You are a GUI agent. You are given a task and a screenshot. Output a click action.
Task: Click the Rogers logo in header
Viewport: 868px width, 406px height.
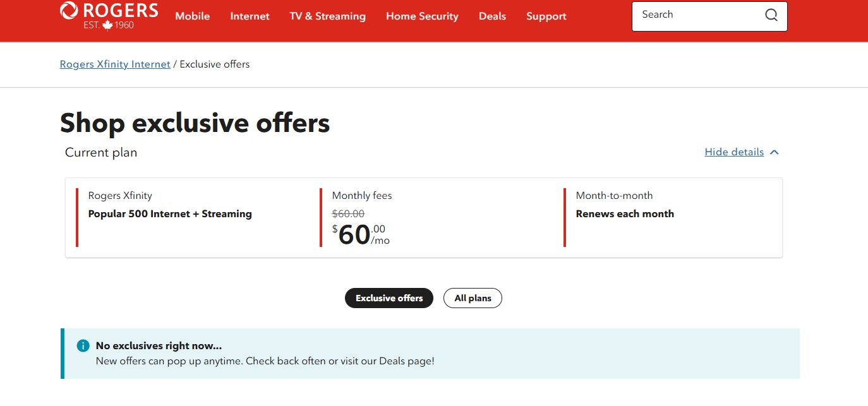pos(109,15)
